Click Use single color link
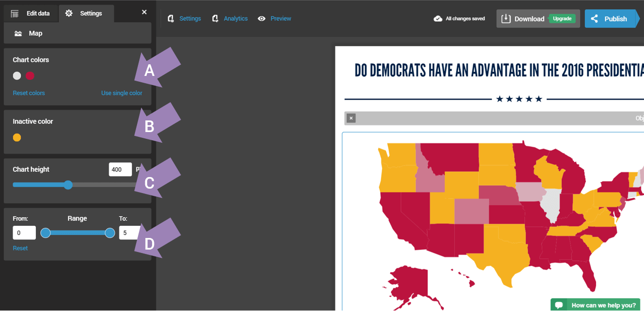This screenshot has height=311, width=644. coord(122,93)
